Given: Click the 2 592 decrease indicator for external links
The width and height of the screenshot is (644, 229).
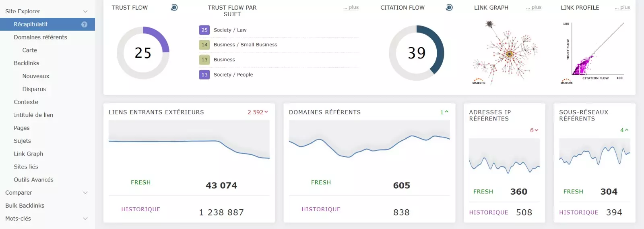Looking at the screenshot, I should click(x=258, y=112).
